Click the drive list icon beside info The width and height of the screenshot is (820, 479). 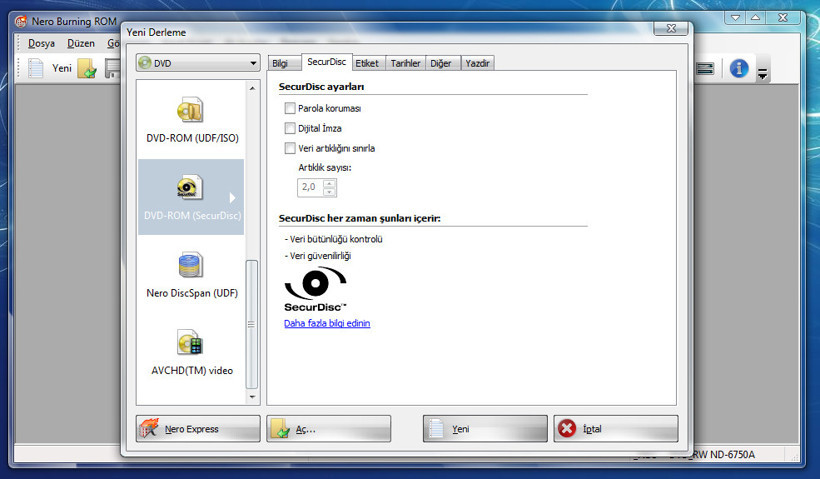coord(705,69)
